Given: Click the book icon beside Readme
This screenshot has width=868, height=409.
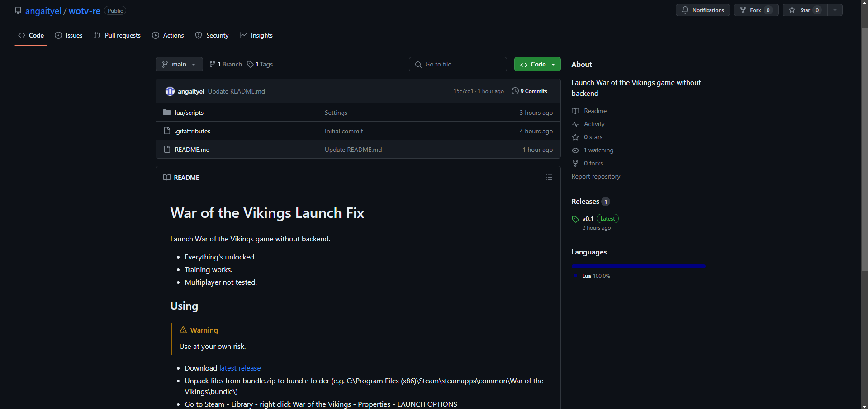Looking at the screenshot, I should [x=575, y=111].
